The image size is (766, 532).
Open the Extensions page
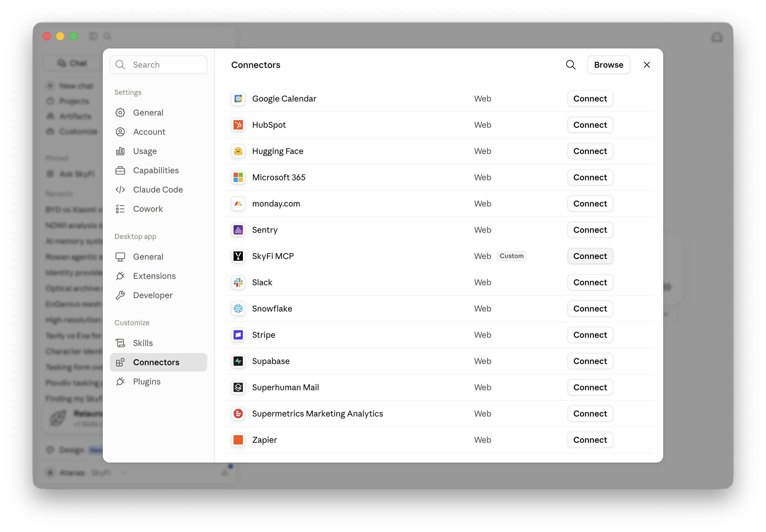159,276
